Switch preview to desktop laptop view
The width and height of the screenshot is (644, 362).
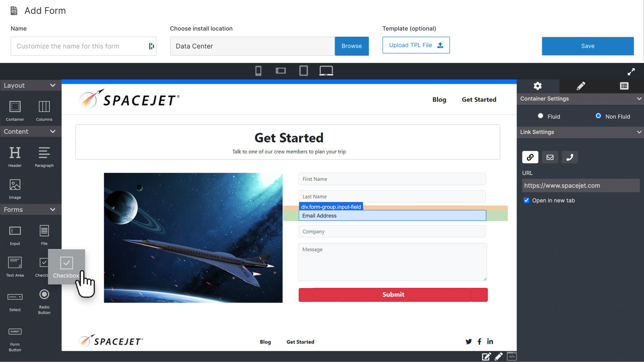point(326,71)
